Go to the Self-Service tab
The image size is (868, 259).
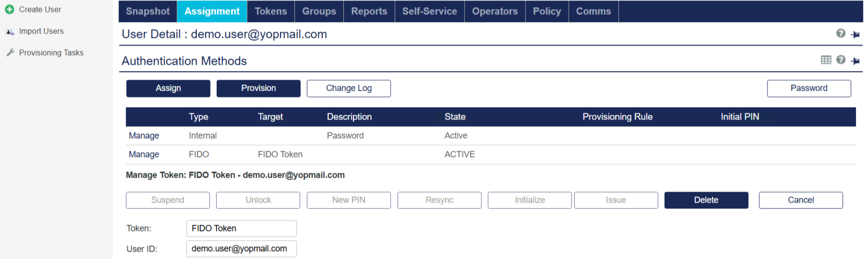(x=429, y=11)
